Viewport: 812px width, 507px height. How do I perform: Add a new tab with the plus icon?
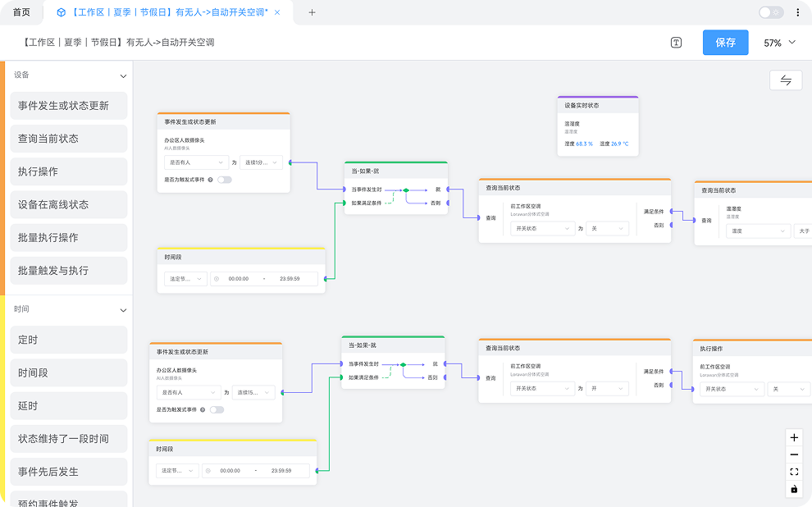(312, 12)
